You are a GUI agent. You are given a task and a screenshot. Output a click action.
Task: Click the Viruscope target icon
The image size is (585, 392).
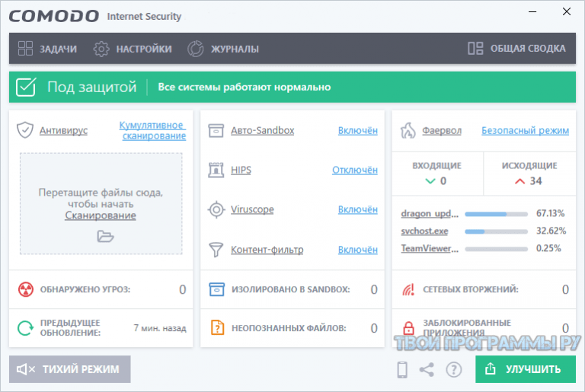pyautogui.click(x=216, y=209)
